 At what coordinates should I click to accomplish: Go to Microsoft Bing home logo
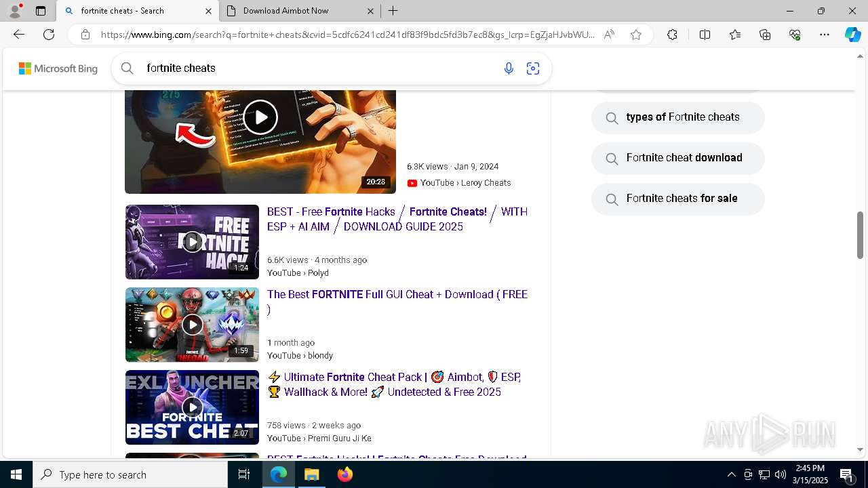pos(58,68)
